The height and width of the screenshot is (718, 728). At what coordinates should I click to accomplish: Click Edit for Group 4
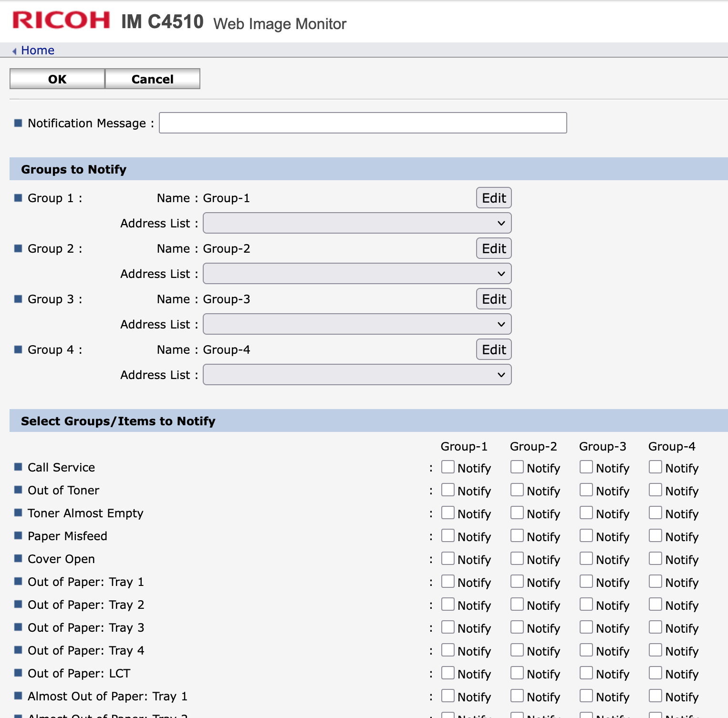point(494,349)
